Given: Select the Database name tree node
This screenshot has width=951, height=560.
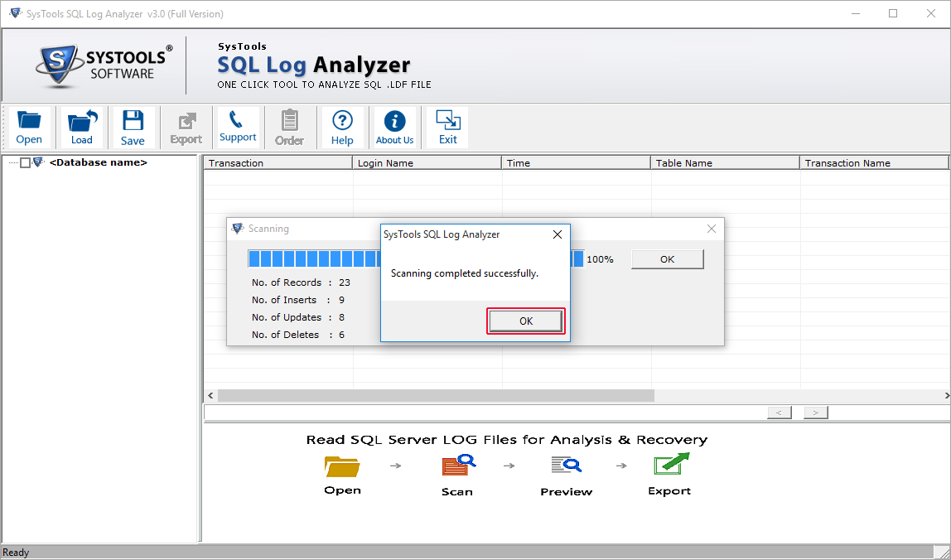Looking at the screenshot, I should [x=99, y=162].
